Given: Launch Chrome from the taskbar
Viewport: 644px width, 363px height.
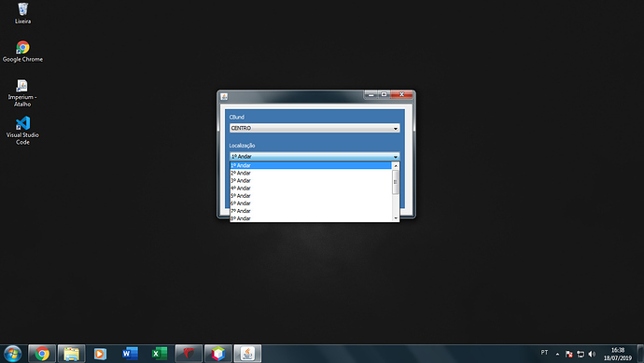Looking at the screenshot, I should coord(42,354).
